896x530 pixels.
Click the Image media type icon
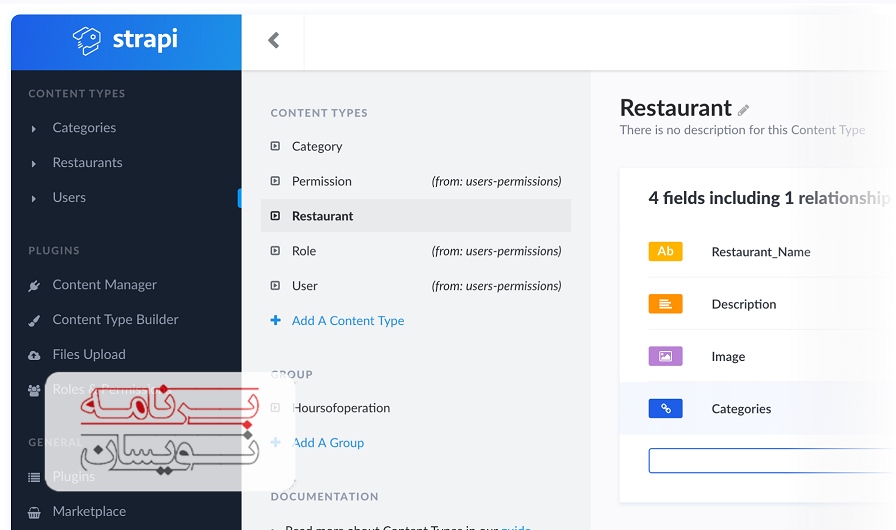pyautogui.click(x=665, y=356)
